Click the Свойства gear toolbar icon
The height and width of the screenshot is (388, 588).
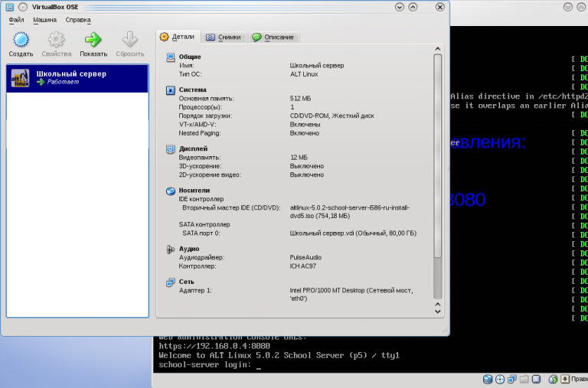(x=56, y=40)
